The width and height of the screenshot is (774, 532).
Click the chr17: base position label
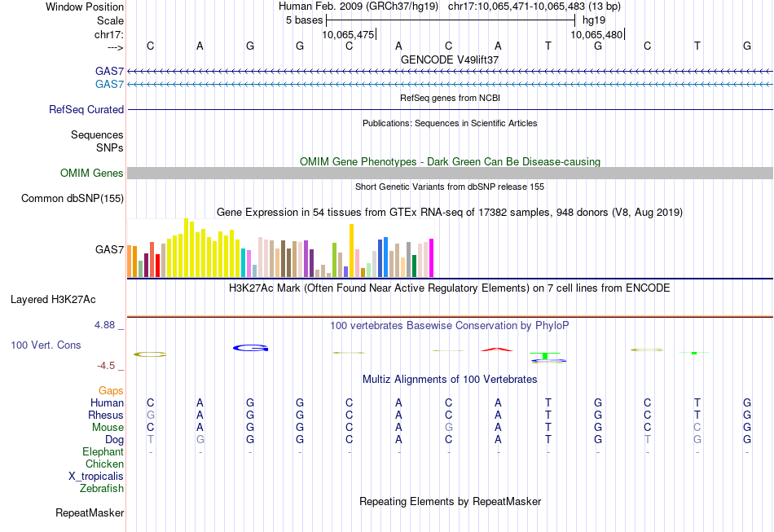tap(108, 34)
